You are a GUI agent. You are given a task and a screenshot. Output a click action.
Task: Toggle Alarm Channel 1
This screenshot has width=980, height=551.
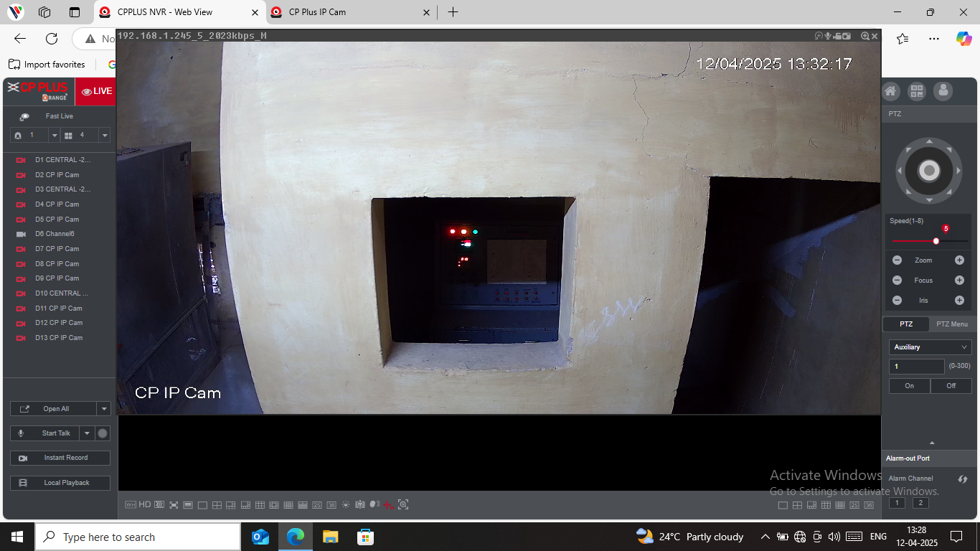pos(897,503)
